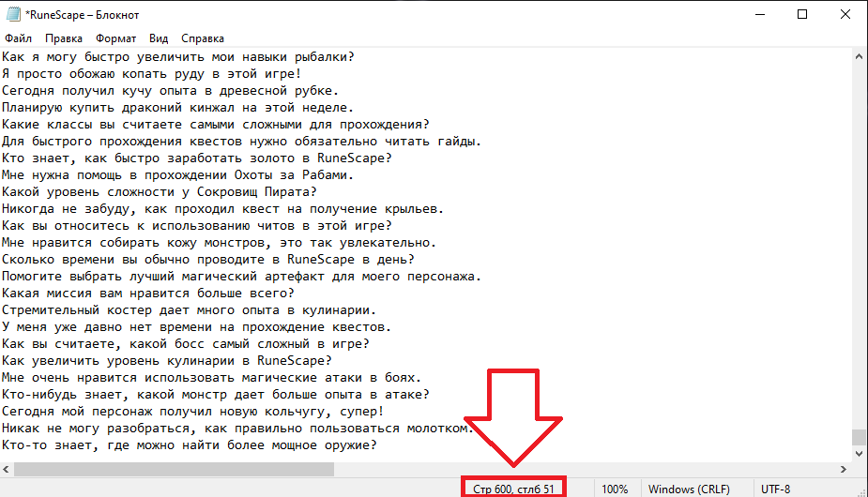
Task: Click line 'Сегодня мой персонаж получил новую кольчугу'
Action: [x=192, y=412]
